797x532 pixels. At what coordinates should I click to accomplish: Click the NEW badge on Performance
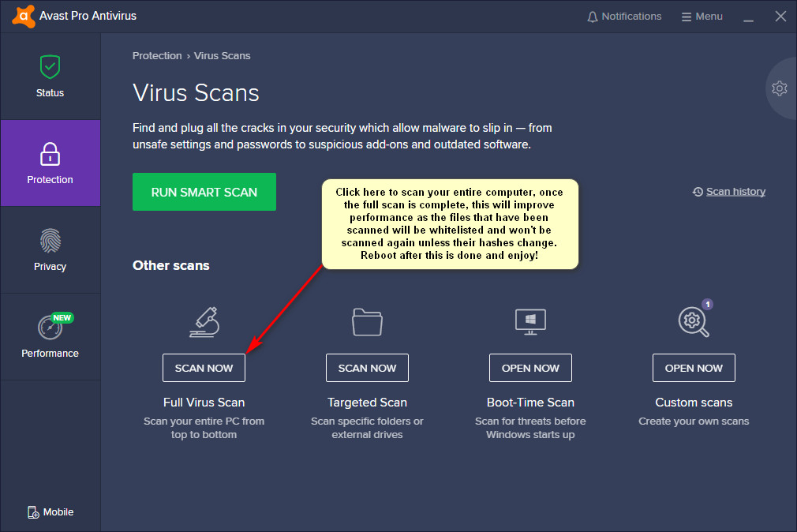point(62,317)
